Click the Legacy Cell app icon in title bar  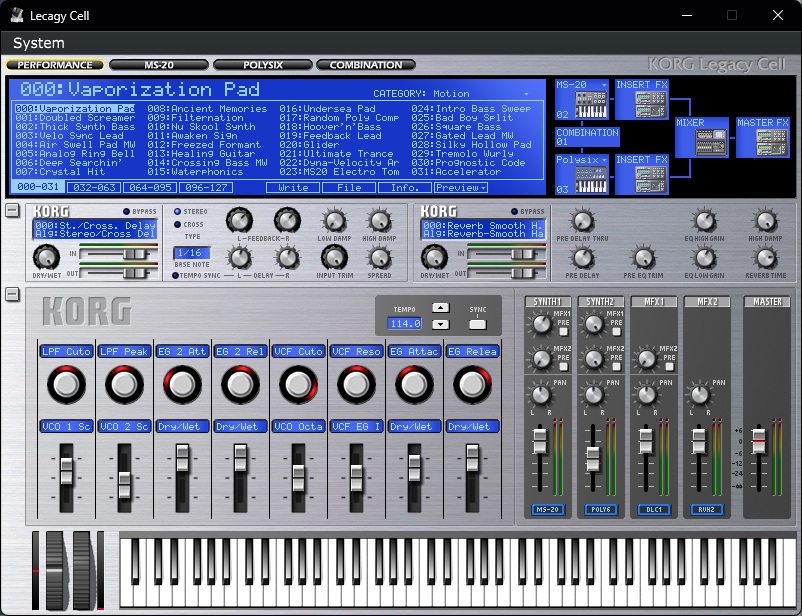(x=17, y=15)
